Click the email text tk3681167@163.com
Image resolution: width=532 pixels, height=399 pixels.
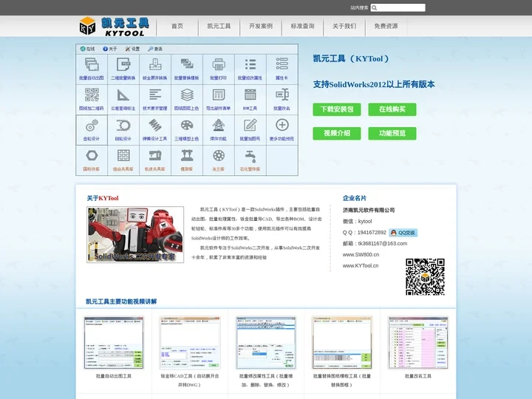(x=383, y=243)
